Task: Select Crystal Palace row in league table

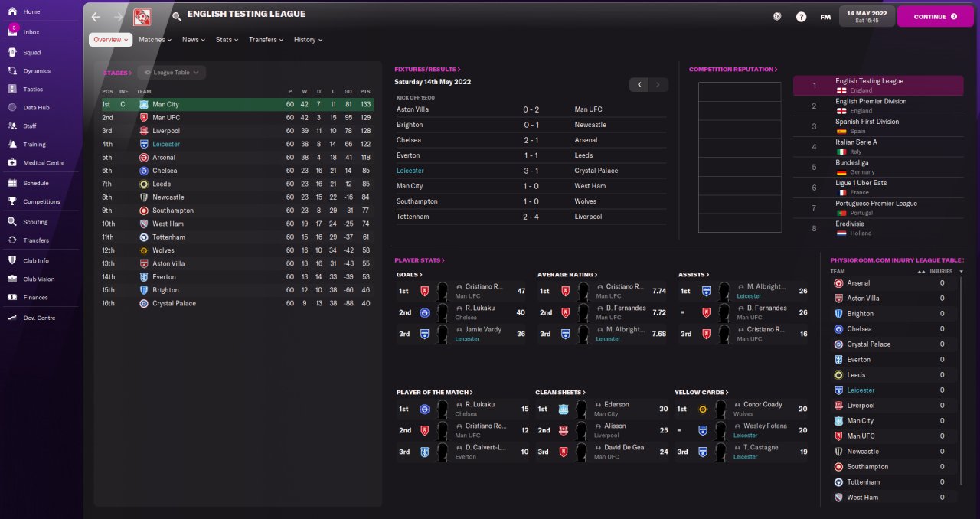Action: [237, 303]
